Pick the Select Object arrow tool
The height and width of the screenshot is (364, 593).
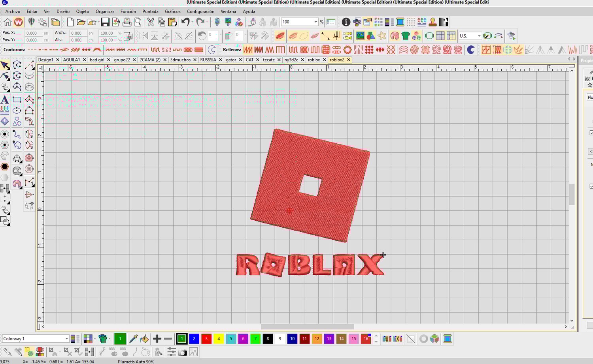5,65
